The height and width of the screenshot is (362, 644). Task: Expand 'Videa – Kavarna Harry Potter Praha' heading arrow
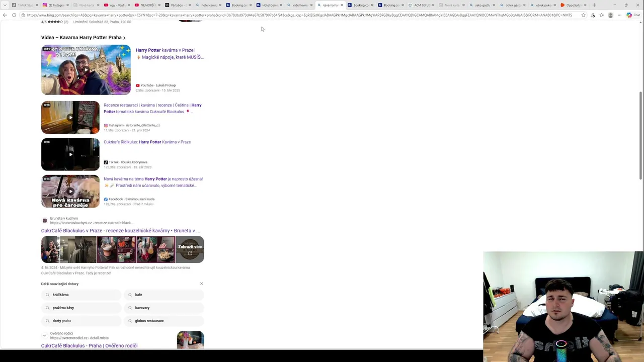(124, 38)
